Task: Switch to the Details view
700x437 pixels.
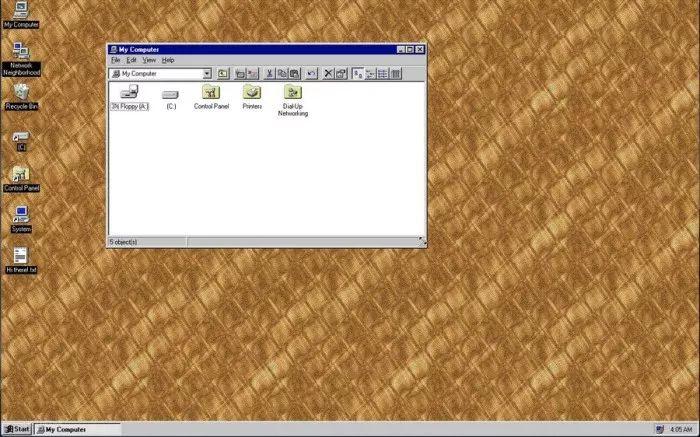Action: tap(396, 74)
